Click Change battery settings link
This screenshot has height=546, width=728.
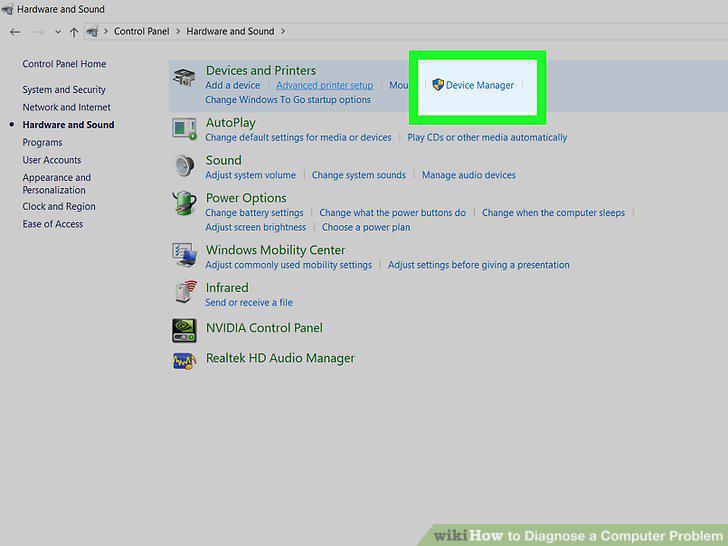(x=254, y=213)
